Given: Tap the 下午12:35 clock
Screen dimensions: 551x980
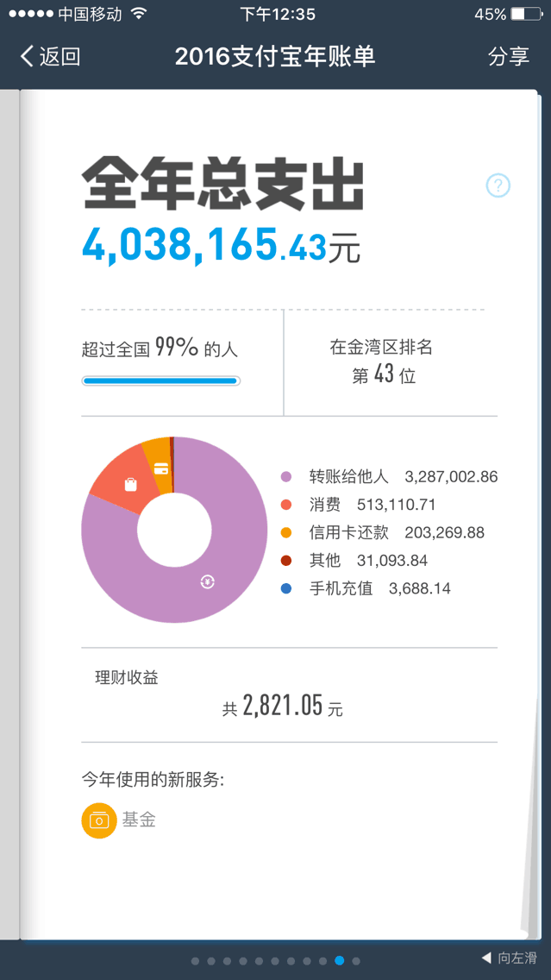Looking at the screenshot, I should click(278, 14).
